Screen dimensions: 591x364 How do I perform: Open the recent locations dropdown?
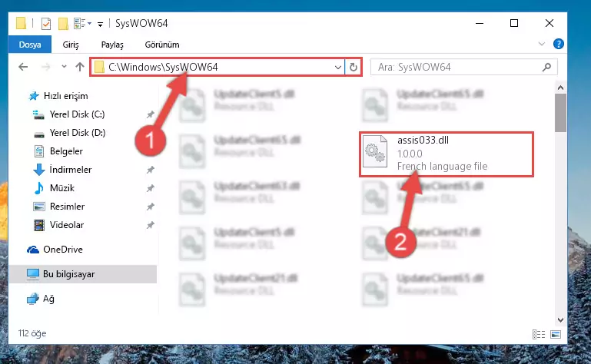[x=64, y=67]
